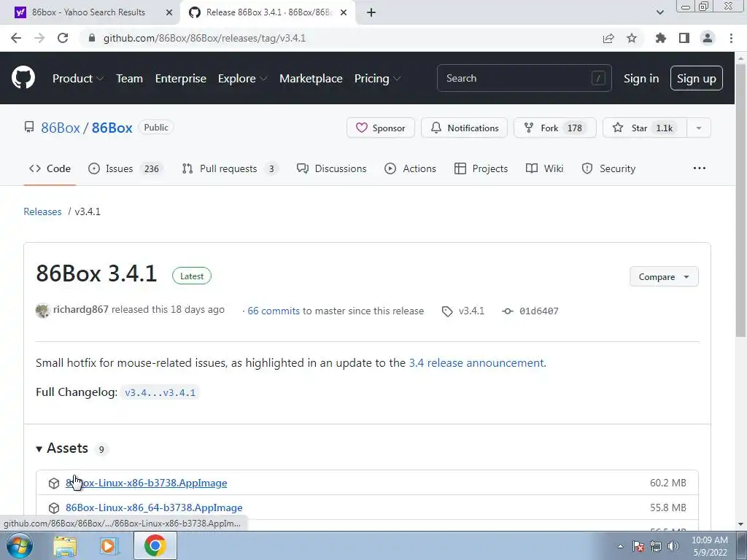The width and height of the screenshot is (747, 560).
Task: Click the GitHub Octocat logo
Action: pyautogui.click(x=23, y=78)
